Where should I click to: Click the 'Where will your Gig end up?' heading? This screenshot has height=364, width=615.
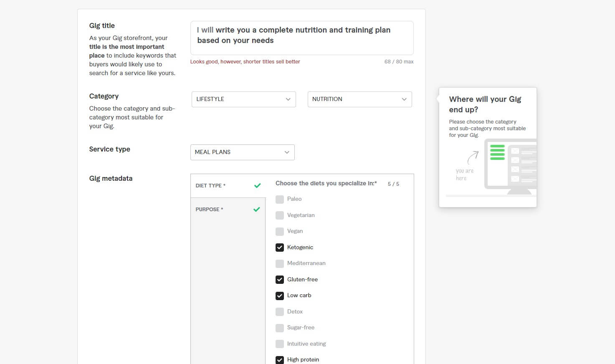click(485, 104)
